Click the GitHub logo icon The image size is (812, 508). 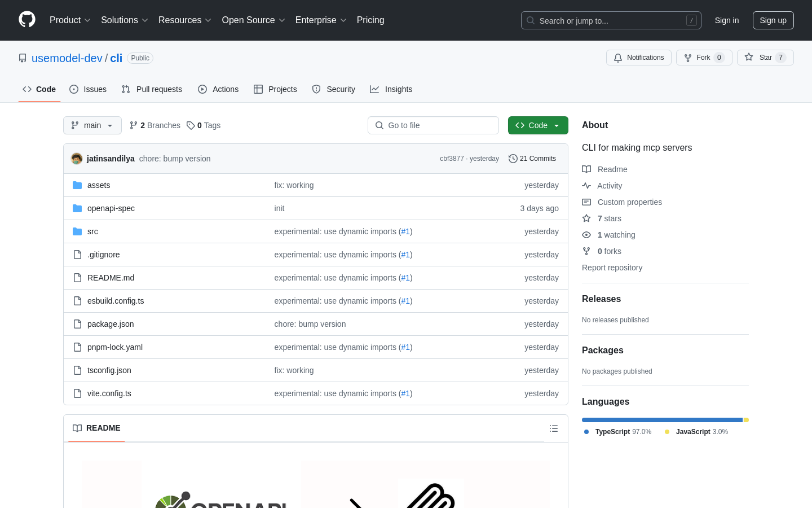[x=27, y=20]
